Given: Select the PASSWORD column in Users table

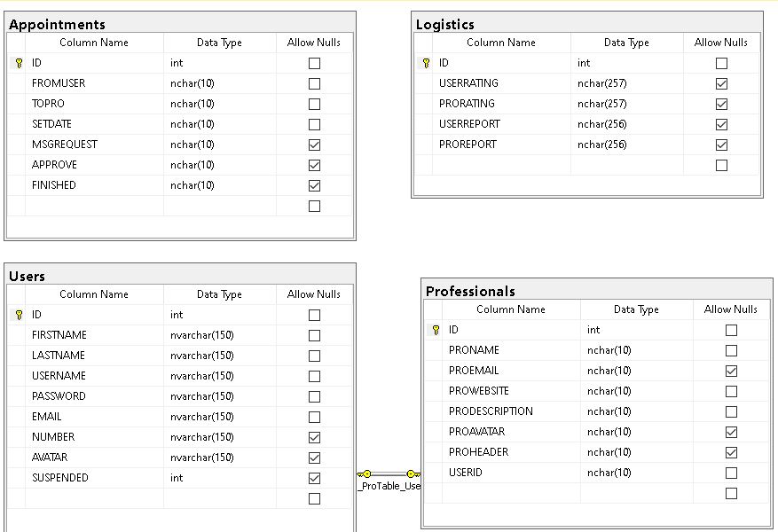Looking at the screenshot, I should [x=59, y=396].
